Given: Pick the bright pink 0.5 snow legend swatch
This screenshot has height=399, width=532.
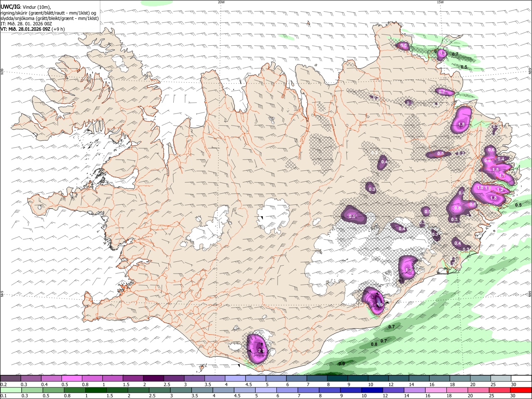Looking at the screenshot, I should (x=71, y=379).
